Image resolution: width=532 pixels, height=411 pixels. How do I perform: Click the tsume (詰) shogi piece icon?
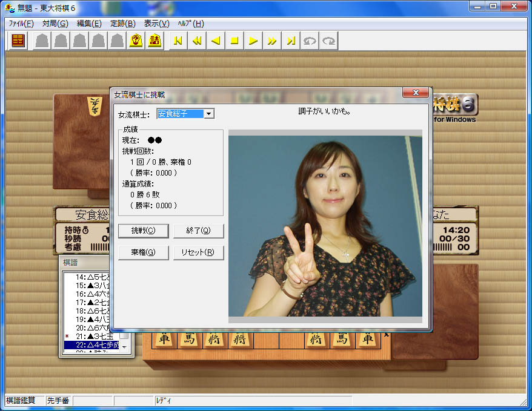point(155,41)
